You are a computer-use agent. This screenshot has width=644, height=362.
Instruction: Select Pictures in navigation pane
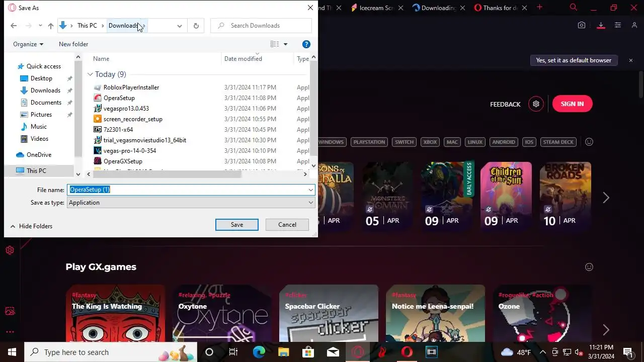tap(41, 115)
